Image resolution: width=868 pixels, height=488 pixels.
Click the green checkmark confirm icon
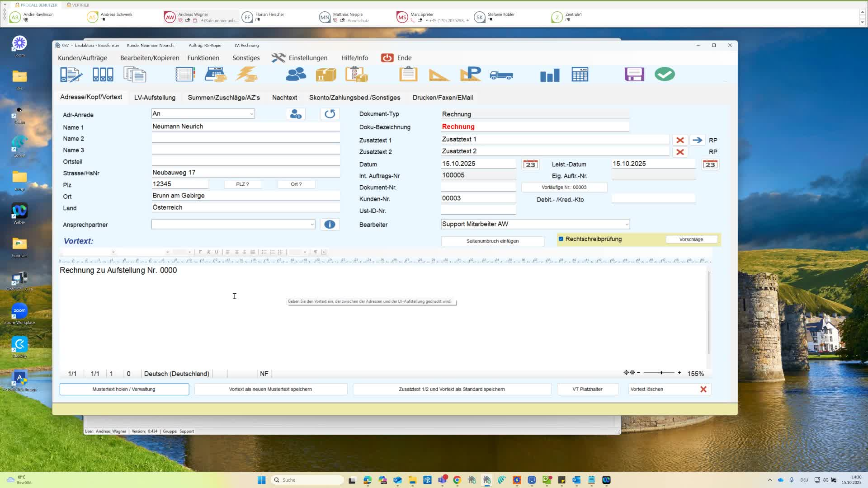click(x=664, y=75)
